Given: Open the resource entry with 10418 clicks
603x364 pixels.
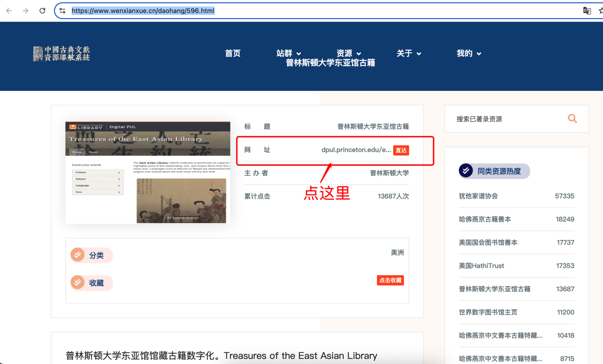Looking at the screenshot, I should click(x=500, y=335).
